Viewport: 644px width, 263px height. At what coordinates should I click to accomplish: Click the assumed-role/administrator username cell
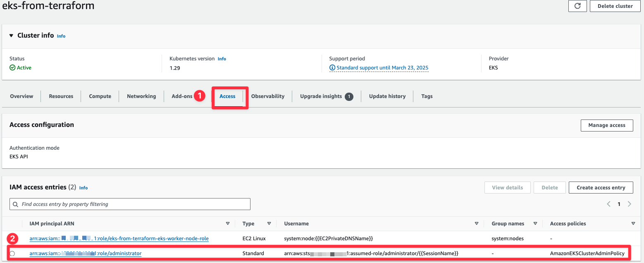coord(371,253)
